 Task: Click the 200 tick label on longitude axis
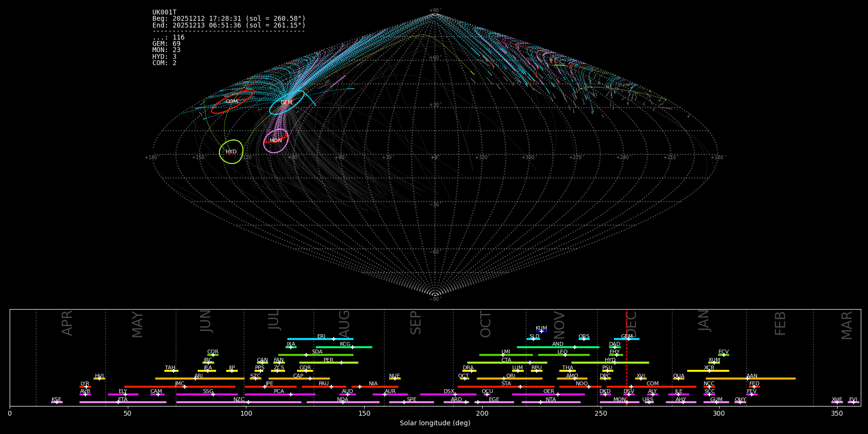482,414
